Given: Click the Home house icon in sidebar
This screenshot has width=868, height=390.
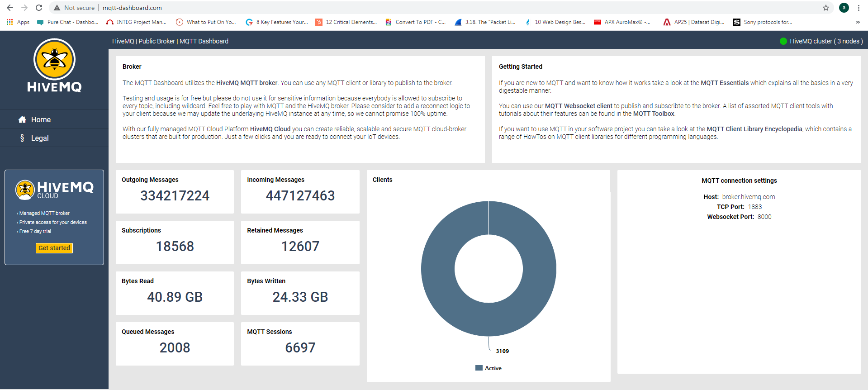Looking at the screenshot, I should pyautogui.click(x=22, y=119).
